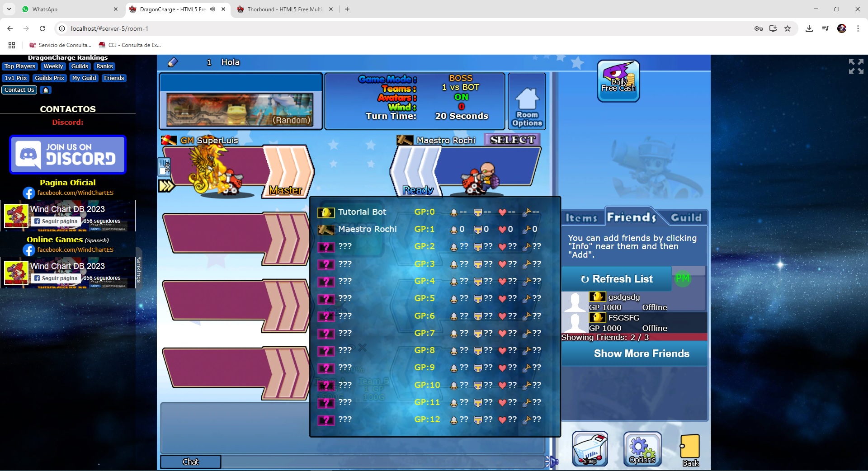The height and width of the screenshot is (471, 868).
Task: Open the browser downloads icon
Action: [809, 28]
